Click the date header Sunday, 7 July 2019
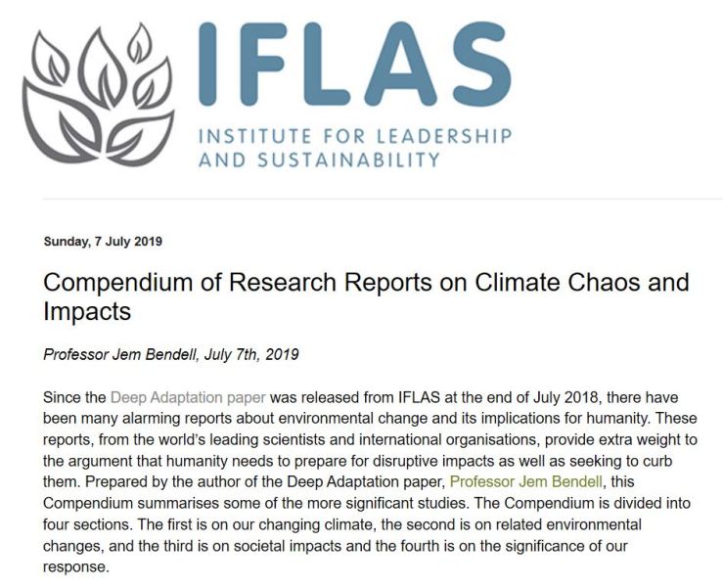 click(103, 242)
